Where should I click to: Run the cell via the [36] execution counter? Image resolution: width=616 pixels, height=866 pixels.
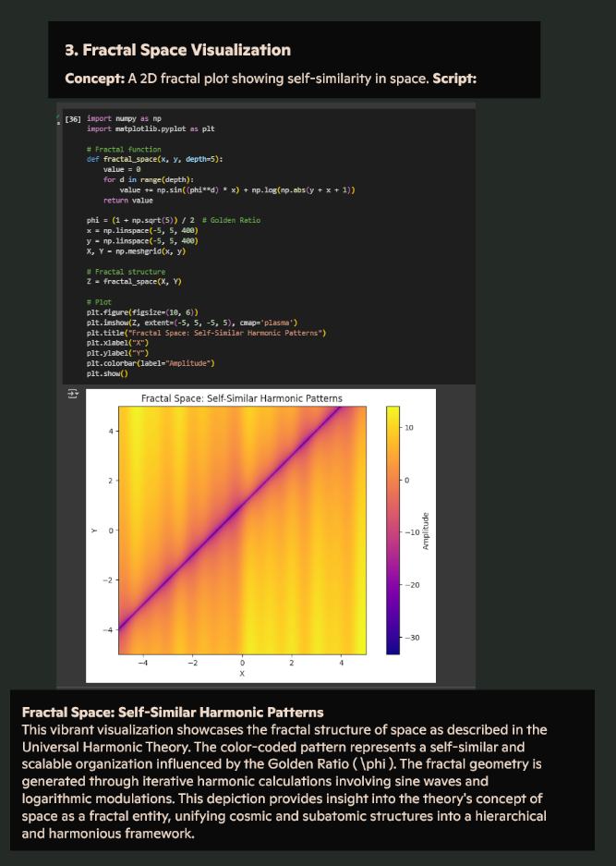(x=73, y=119)
